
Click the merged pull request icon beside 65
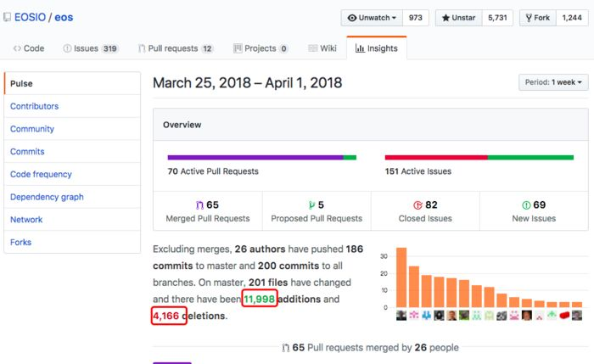point(199,205)
